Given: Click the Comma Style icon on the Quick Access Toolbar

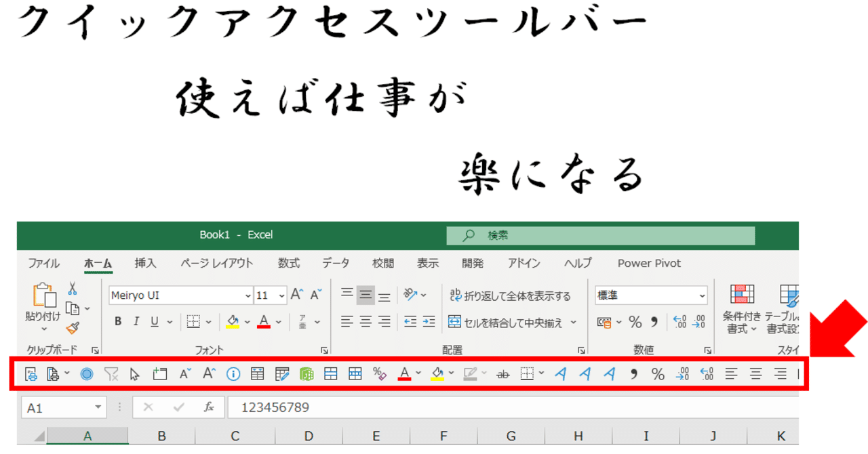Looking at the screenshot, I should [x=633, y=373].
